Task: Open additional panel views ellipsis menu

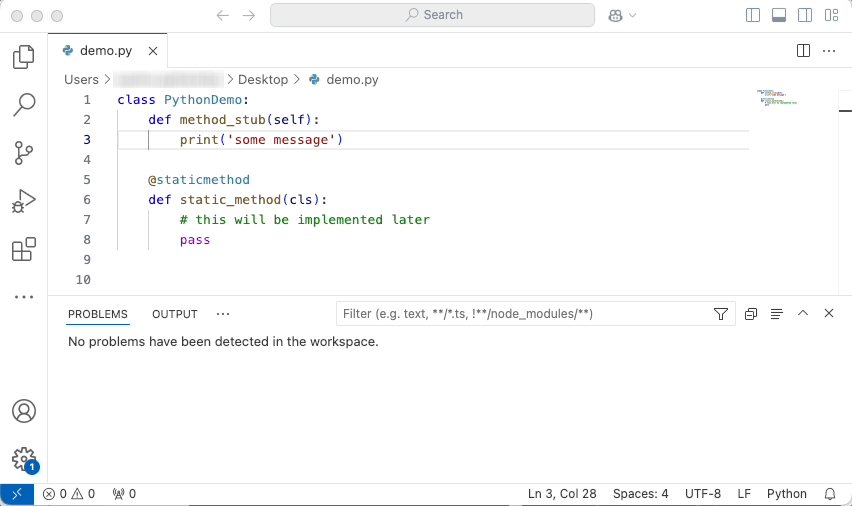Action: [x=223, y=314]
